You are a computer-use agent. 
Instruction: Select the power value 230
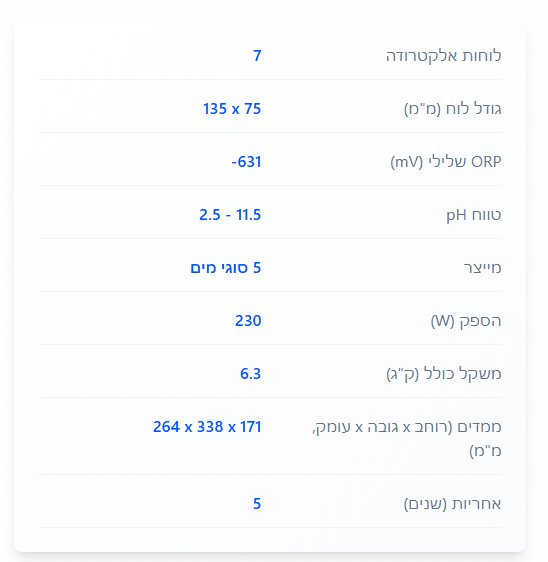pos(248,321)
